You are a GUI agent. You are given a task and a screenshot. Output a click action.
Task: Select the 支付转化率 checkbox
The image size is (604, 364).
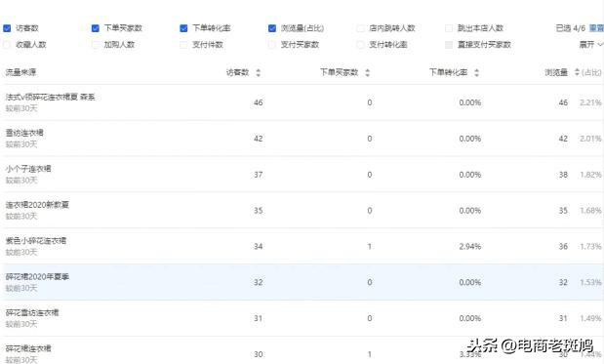tap(361, 45)
